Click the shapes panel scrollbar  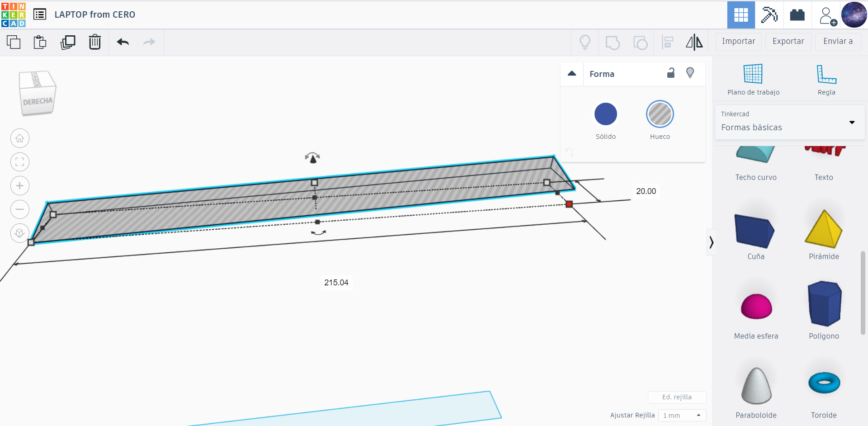(x=863, y=293)
